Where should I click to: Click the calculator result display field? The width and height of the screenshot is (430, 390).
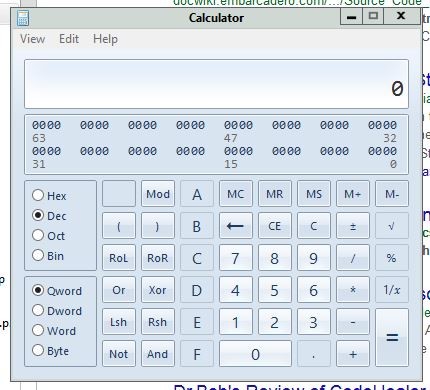pos(216,84)
